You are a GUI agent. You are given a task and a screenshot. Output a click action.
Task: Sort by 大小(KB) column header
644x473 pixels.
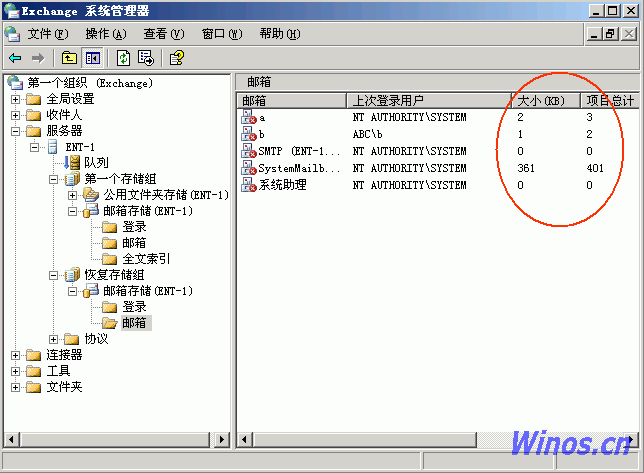539,101
